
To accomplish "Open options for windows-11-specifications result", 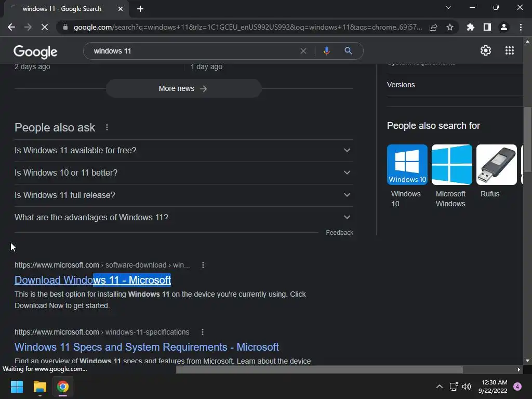I will coord(203,332).
